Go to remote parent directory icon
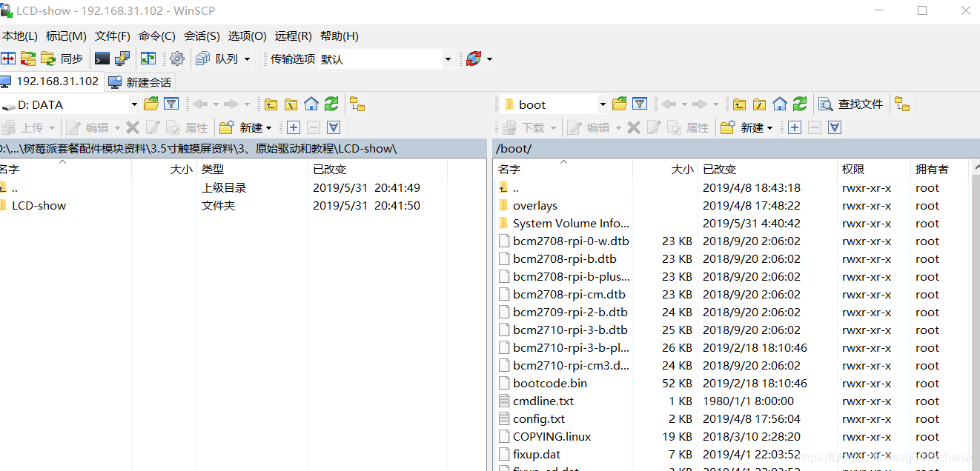Image resolution: width=980 pixels, height=471 pixels. pyautogui.click(x=740, y=104)
